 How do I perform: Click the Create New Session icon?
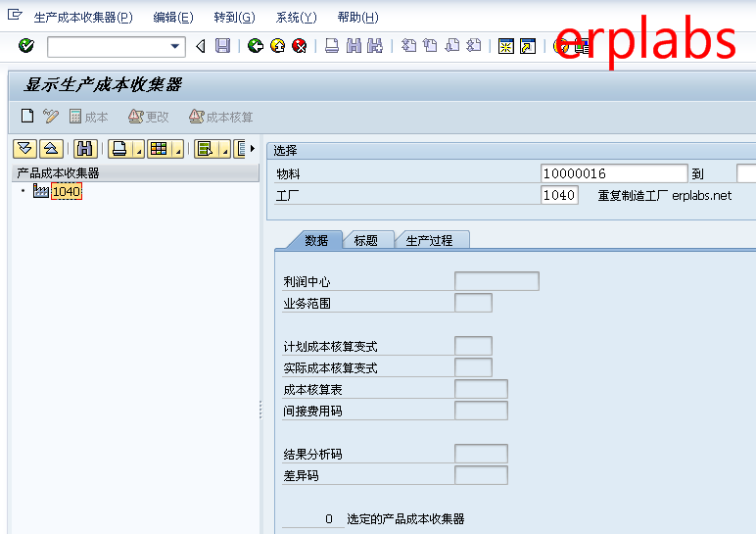pos(505,46)
